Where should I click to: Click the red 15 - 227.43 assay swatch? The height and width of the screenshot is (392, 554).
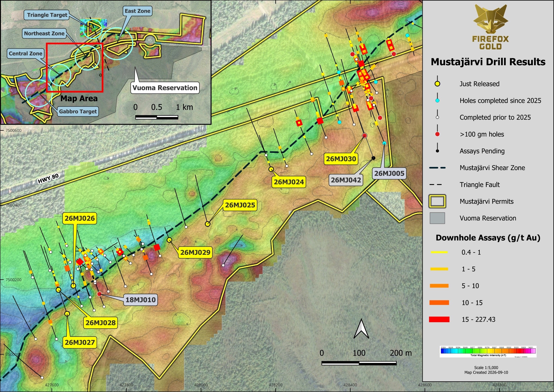439,320
